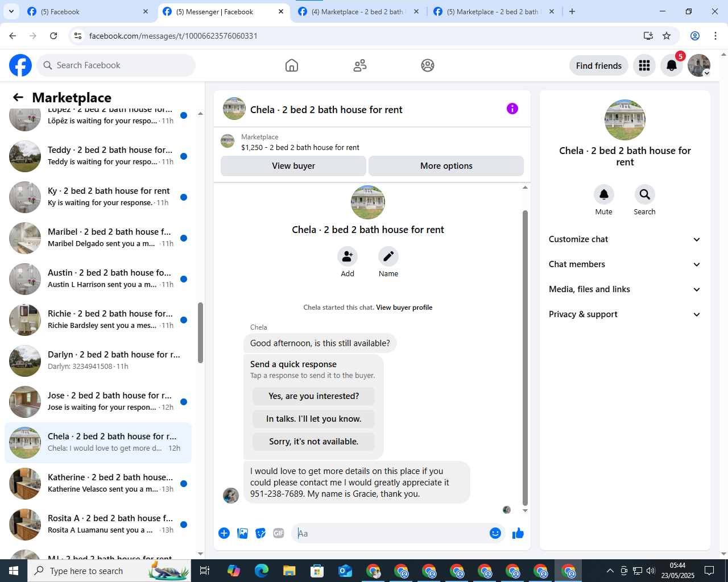Image resolution: width=728 pixels, height=582 pixels.
Task: Send a thumbs-up like
Action: pos(518,533)
